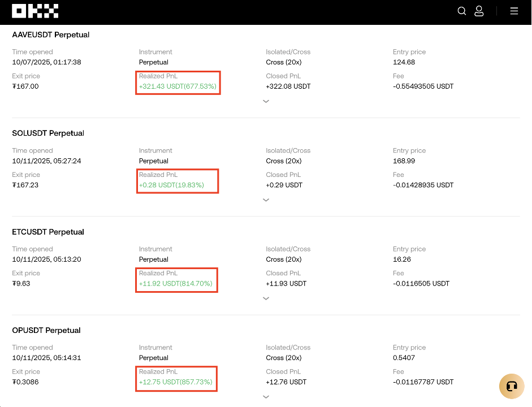This screenshot has width=532, height=407.
Task: Click SOLUSDT realized PnL +0.28 USDT
Action: click(171, 185)
